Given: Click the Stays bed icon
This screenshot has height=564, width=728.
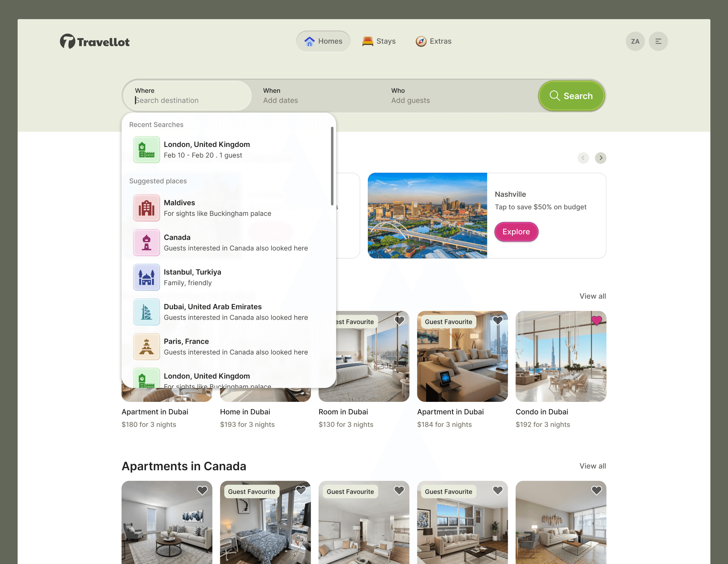Looking at the screenshot, I should click(x=367, y=41).
